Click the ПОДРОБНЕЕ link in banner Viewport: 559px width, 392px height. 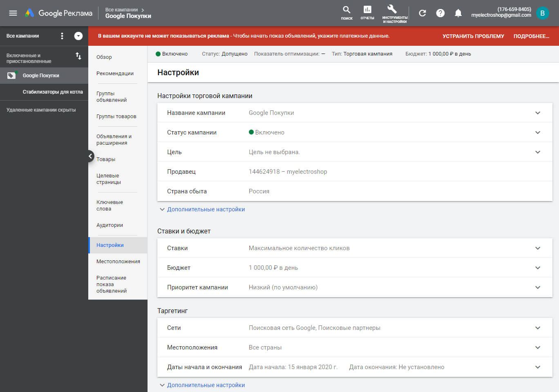[531, 36]
